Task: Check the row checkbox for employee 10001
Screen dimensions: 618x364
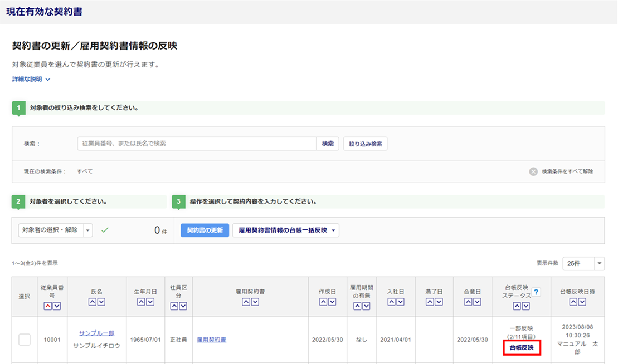Action: click(25, 340)
